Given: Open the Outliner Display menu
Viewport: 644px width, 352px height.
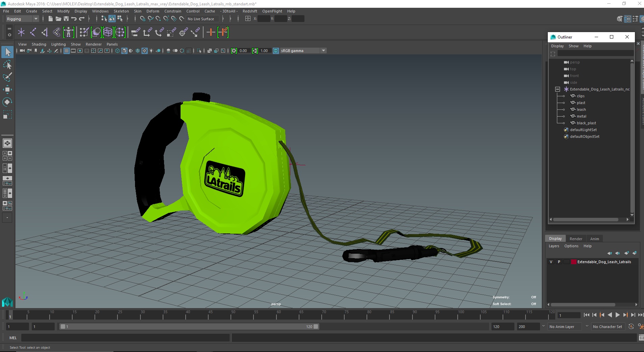Looking at the screenshot, I should [557, 46].
